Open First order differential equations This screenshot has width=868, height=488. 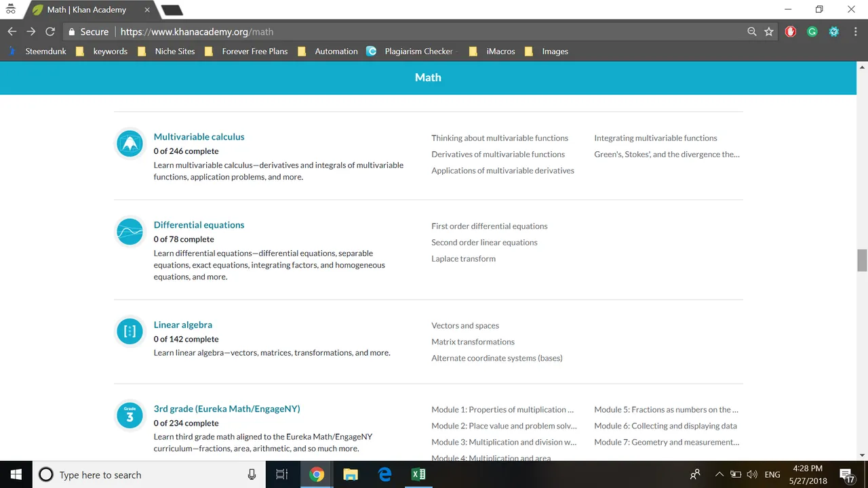(489, 226)
